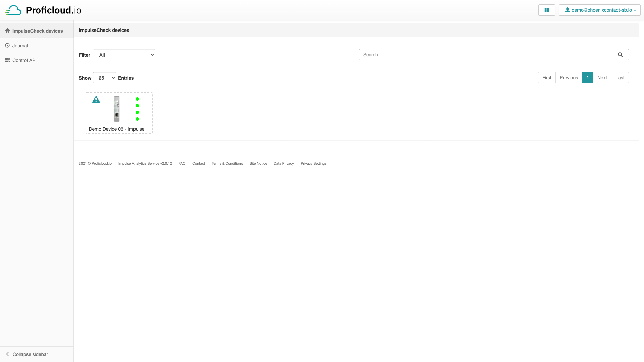The height and width of the screenshot is (362, 644).
Task: Open Privacy Settings from footer
Action: [313, 163]
